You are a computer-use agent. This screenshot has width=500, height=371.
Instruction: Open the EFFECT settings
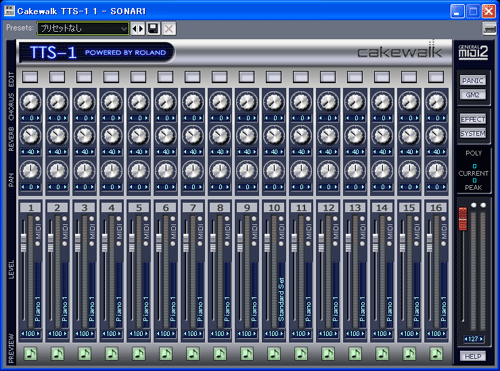(x=473, y=119)
